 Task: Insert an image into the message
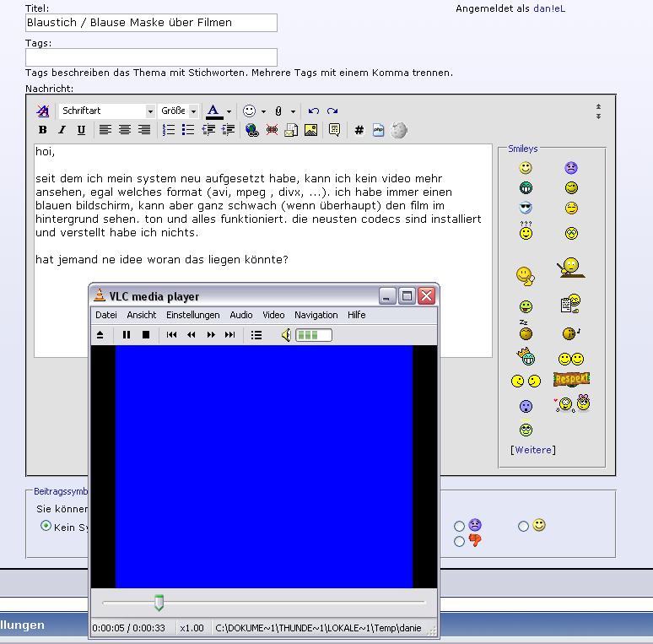point(311,130)
